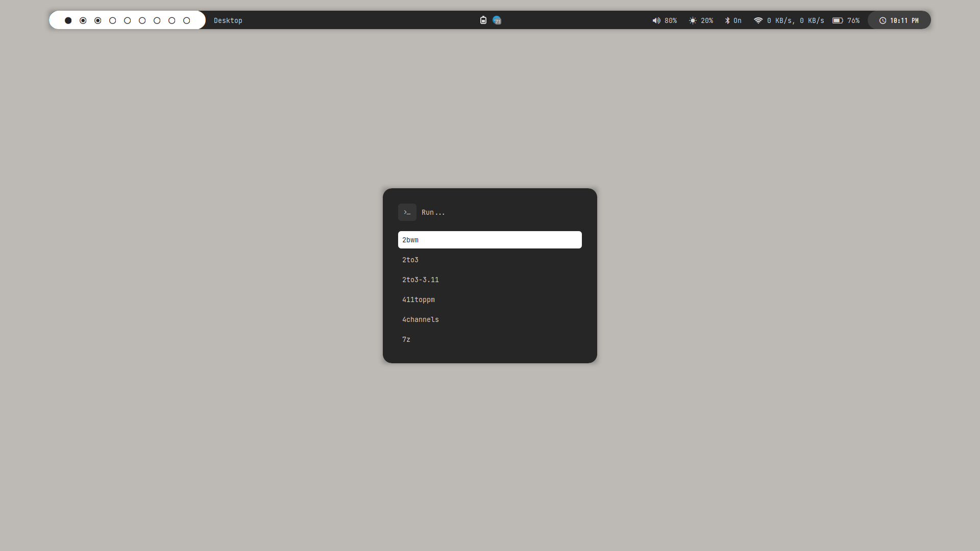Click the terminal prompt icon in launcher
The height and width of the screenshot is (551, 980).
click(x=407, y=212)
